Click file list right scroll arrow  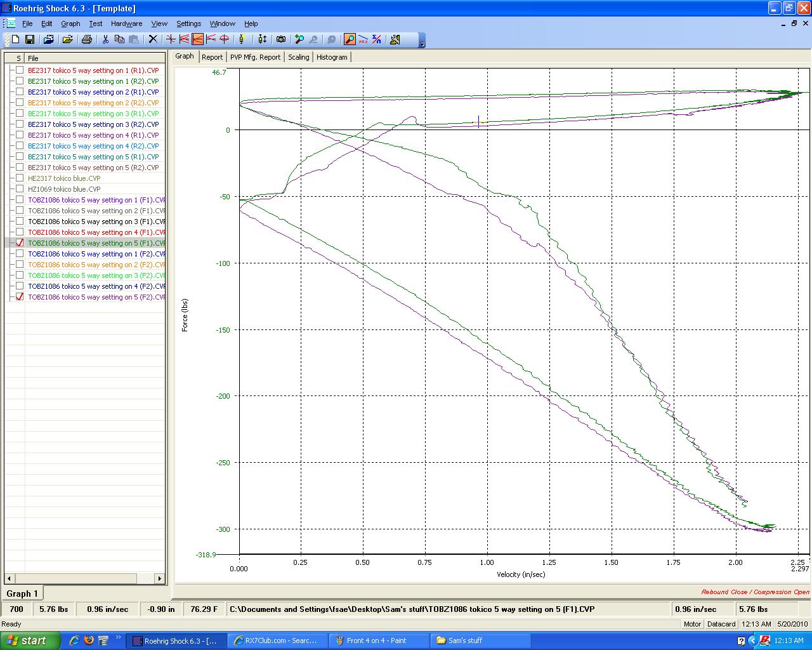click(159, 578)
